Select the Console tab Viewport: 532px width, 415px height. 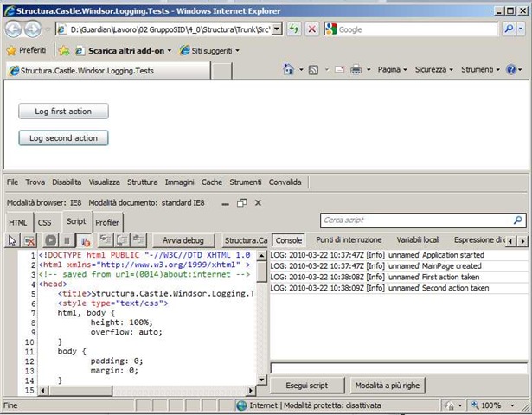click(289, 240)
